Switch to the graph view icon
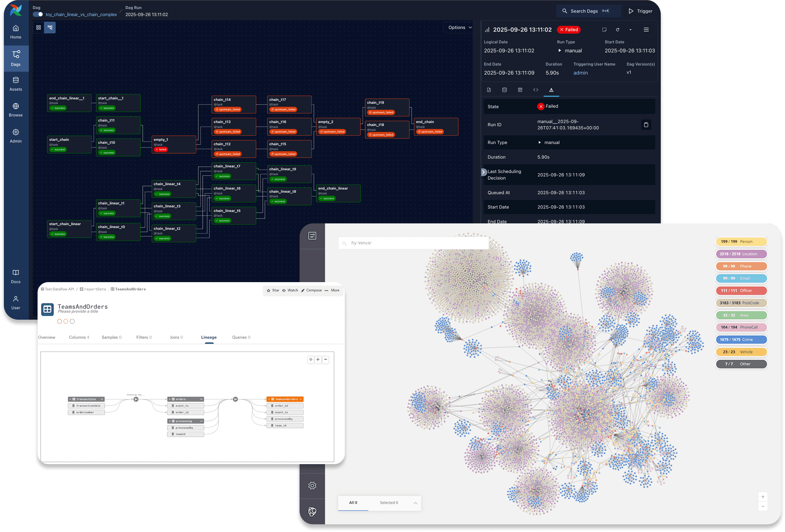 (x=50, y=27)
